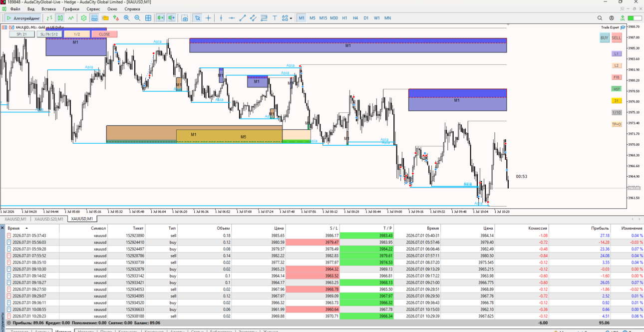
Task: Open the search magnifier icon
Action: (x=600, y=18)
